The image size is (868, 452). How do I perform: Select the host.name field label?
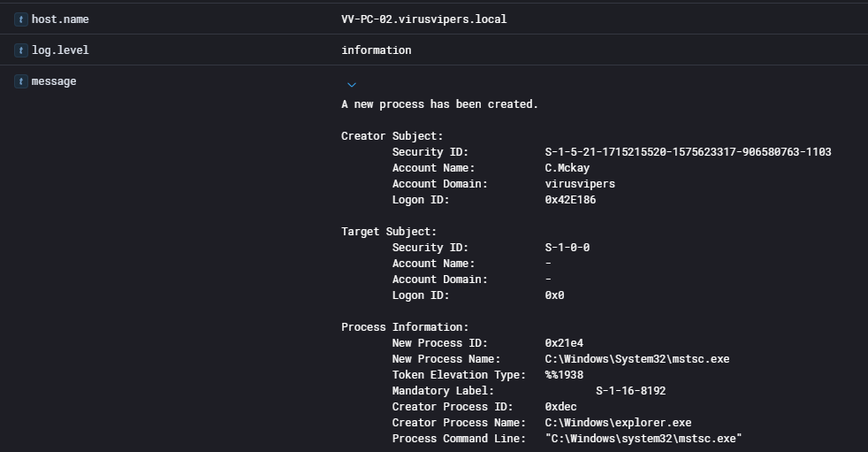[x=60, y=19]
